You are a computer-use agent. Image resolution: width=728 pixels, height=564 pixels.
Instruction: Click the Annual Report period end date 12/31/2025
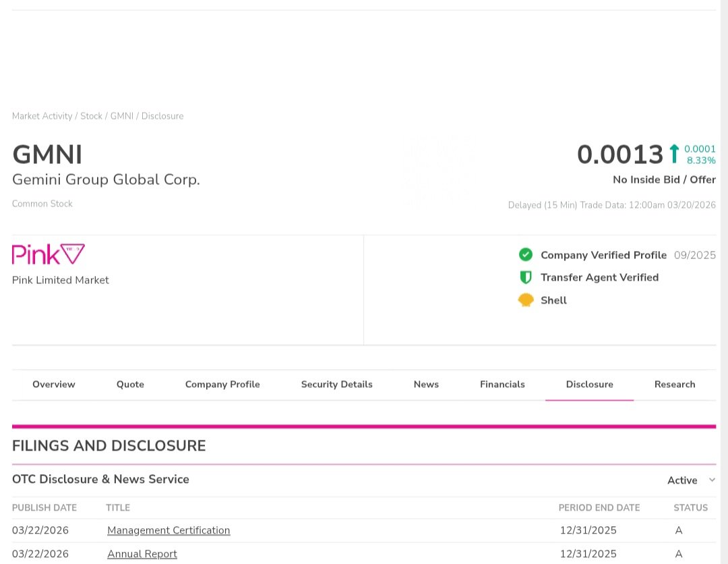pyautogui.click(x=588, y=554)
